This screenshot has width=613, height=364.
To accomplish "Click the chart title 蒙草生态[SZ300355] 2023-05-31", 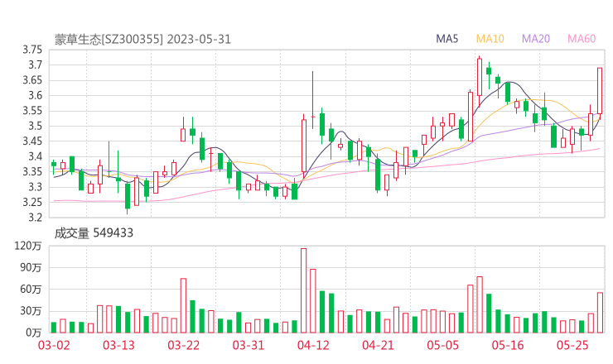I will (x=142, y=40).
